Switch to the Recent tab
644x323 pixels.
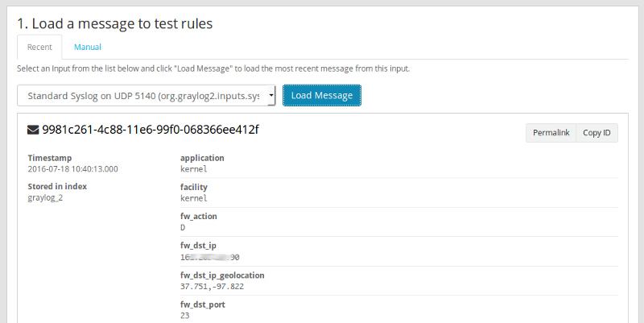pos(39,47)
